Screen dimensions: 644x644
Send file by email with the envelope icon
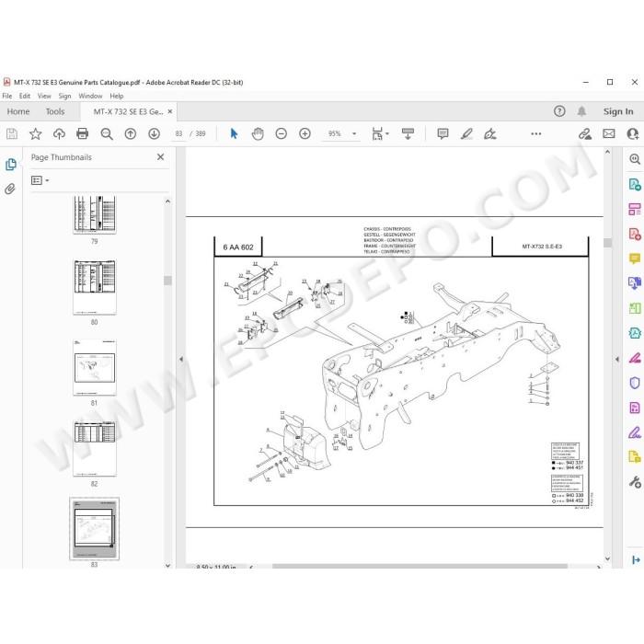[609, 133]
